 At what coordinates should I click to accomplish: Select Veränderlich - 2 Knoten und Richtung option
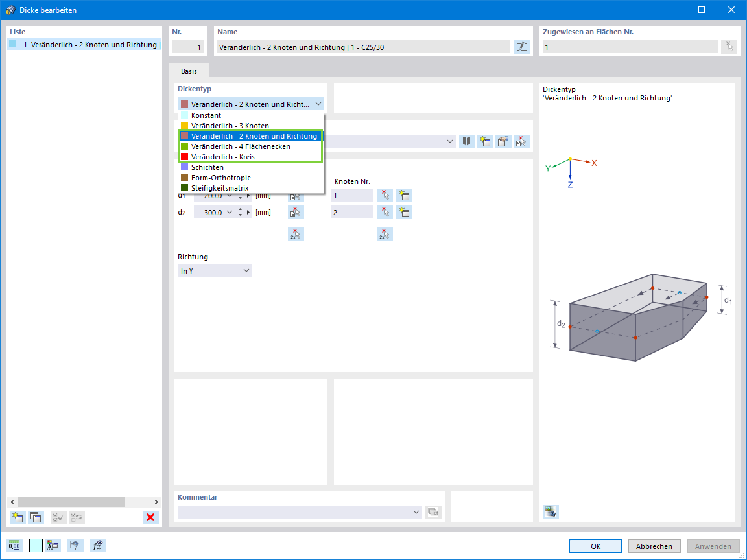pos(251,136)
